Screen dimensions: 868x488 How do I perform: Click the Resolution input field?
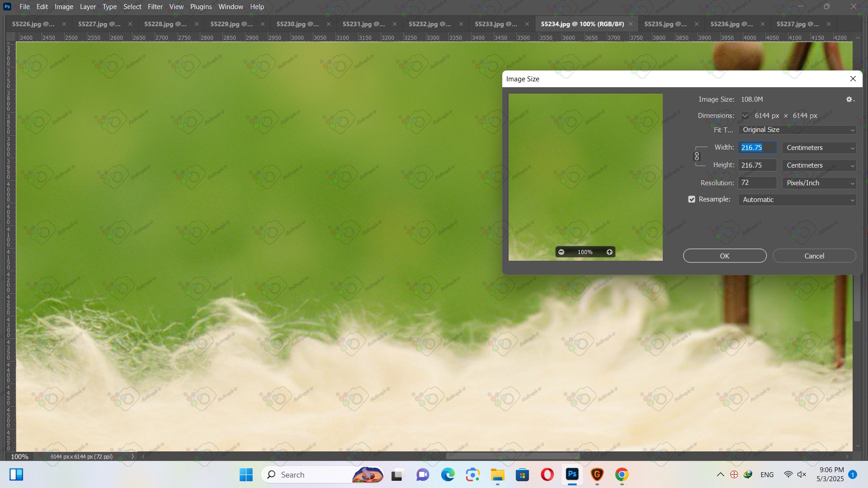pyautogui.click(x=758, y=183)
